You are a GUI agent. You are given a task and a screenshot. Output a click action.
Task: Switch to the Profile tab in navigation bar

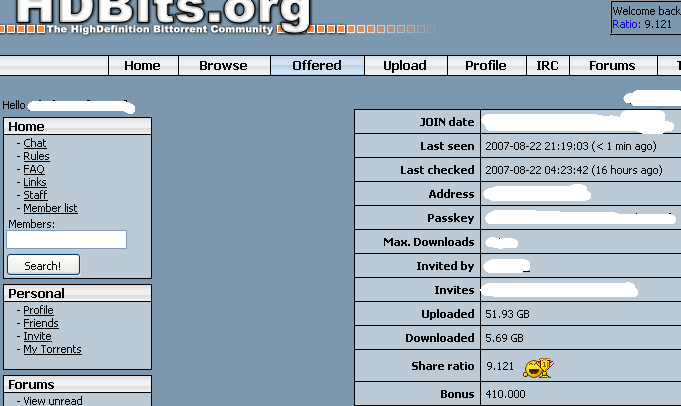click(486, 66)
